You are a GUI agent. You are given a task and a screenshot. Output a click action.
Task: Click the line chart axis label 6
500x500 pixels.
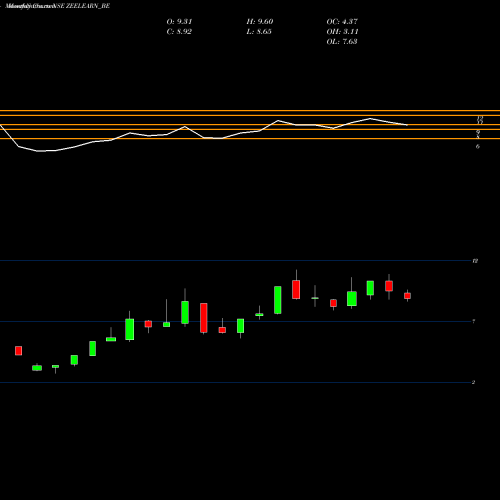(478, 146)
